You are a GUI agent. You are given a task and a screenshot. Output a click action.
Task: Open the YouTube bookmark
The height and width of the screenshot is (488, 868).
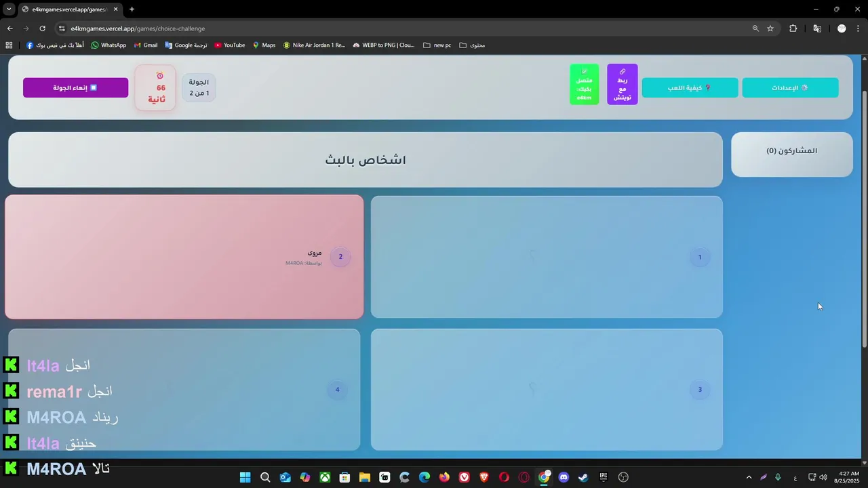point(230,45)
